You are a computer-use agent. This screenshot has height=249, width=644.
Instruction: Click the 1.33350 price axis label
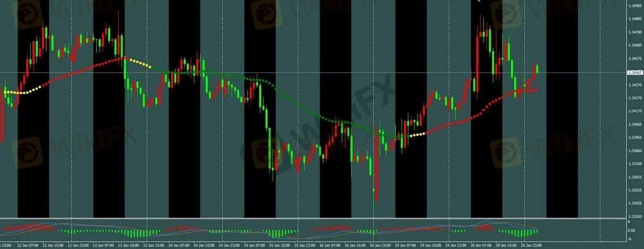click(x=635, y=217)
